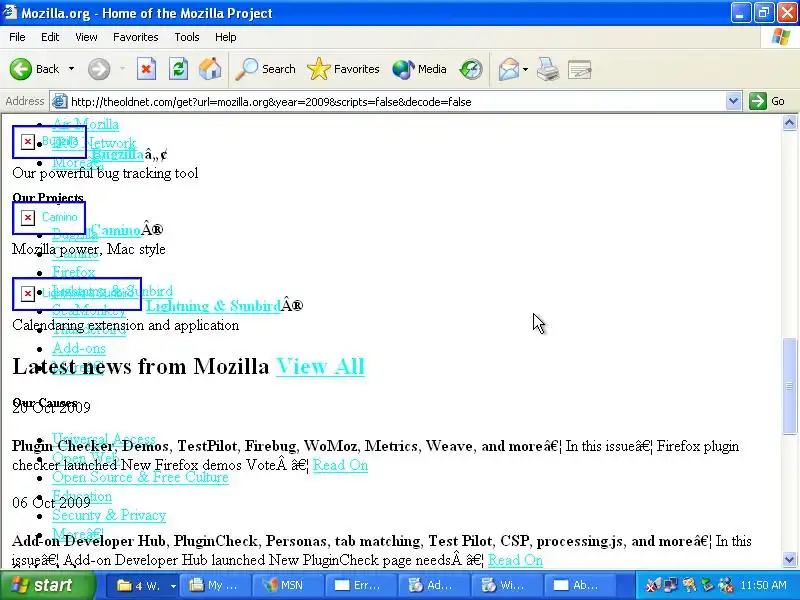Switch to the 'Ab...' taskbar window
Screen dimensions: 800x600
pyautogui.click(x=580, y=585)
